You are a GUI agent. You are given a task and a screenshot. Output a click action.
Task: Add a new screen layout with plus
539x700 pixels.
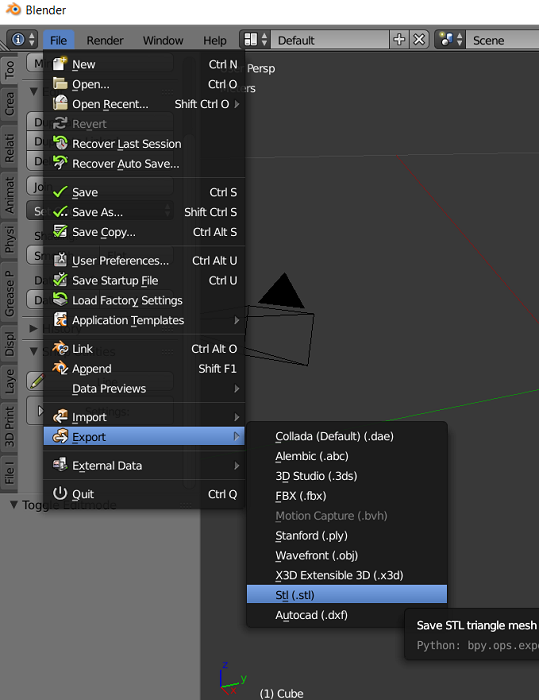(399, 40)
